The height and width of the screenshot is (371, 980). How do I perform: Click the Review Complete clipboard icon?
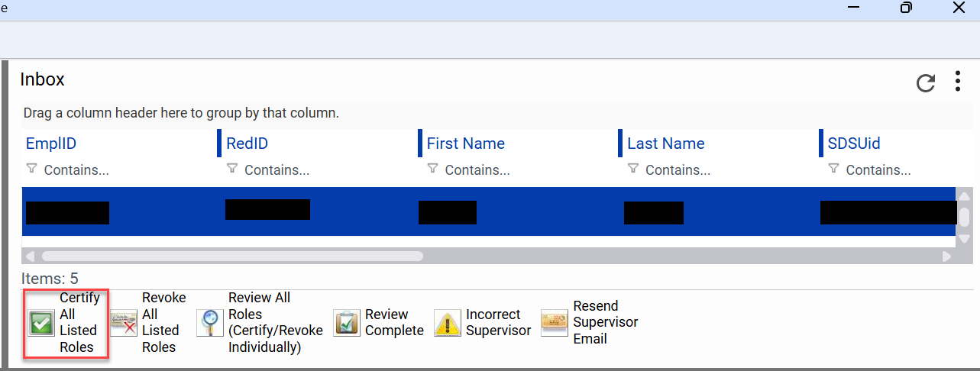(x=347, y=323)
